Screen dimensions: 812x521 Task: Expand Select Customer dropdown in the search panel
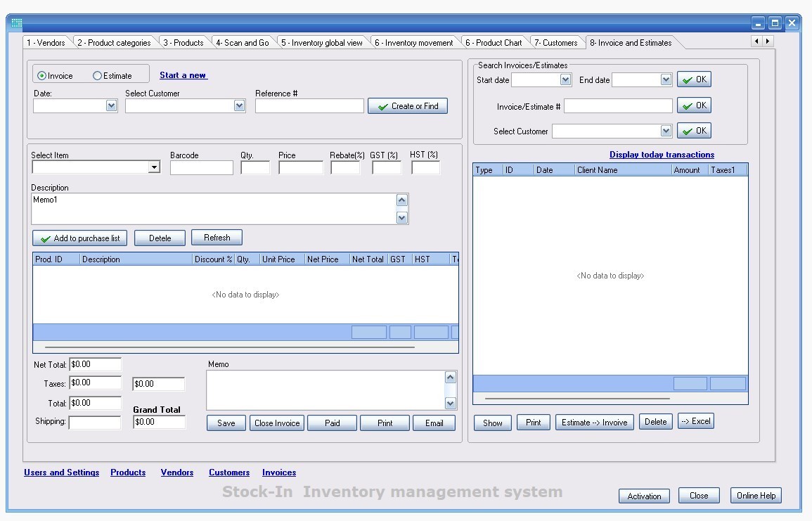pyautogui.click(x=666, y=131)
